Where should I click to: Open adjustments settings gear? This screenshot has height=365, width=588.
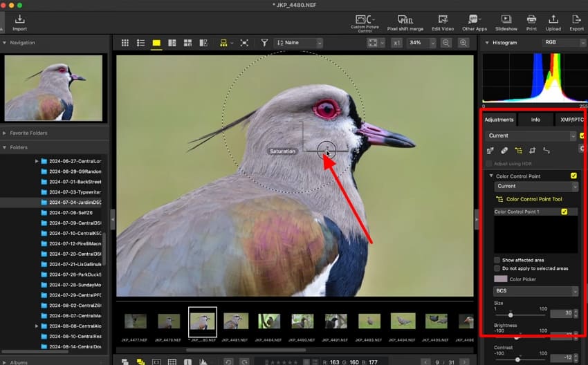coord(582,149)
